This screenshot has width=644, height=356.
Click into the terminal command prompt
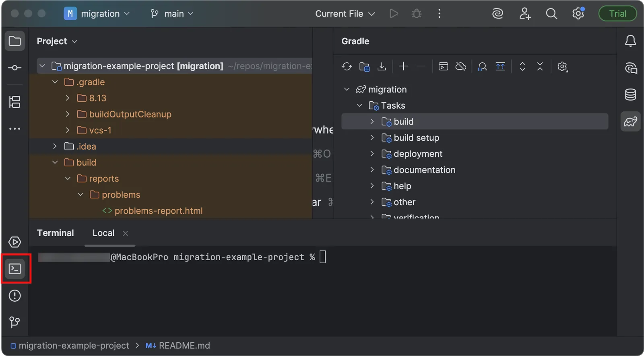(322, 257)
